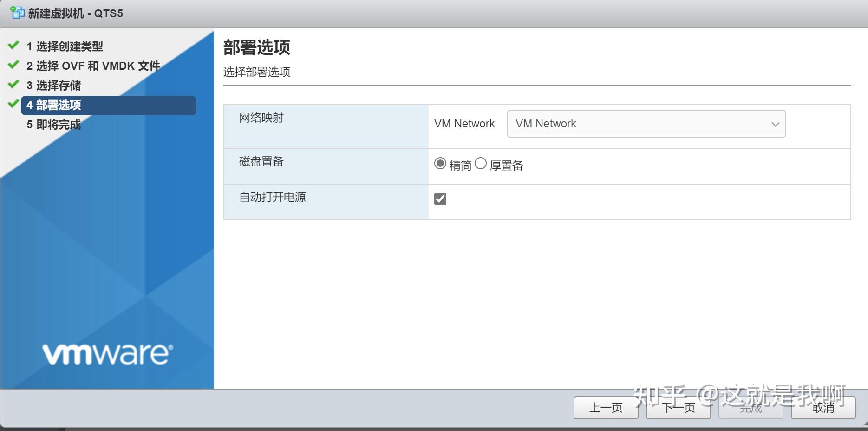Select 精简 thin disk provisioning
This screenshot has width=868, height=431.
tap(440, 164)
